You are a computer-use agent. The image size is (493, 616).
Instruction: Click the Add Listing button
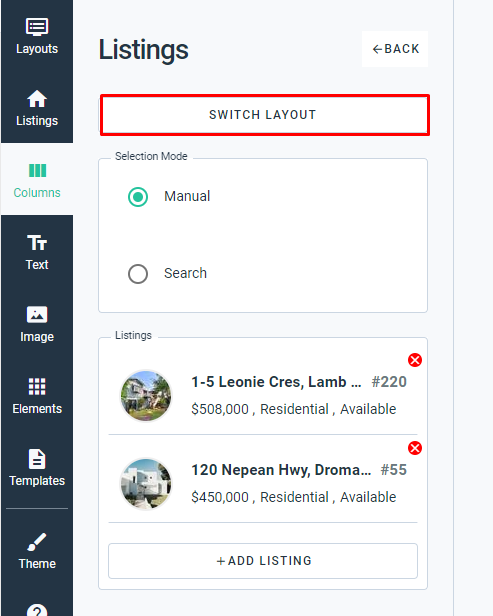[263, 561]
